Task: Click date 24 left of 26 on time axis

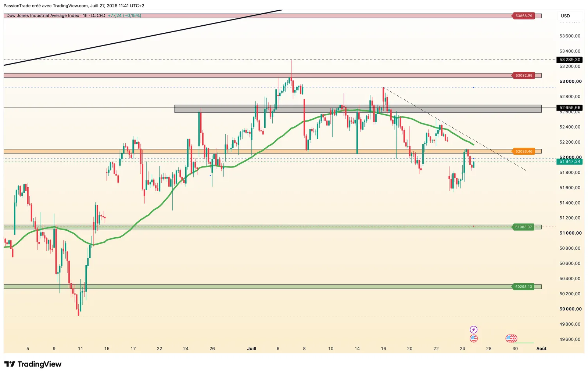Action: (186, 349)
